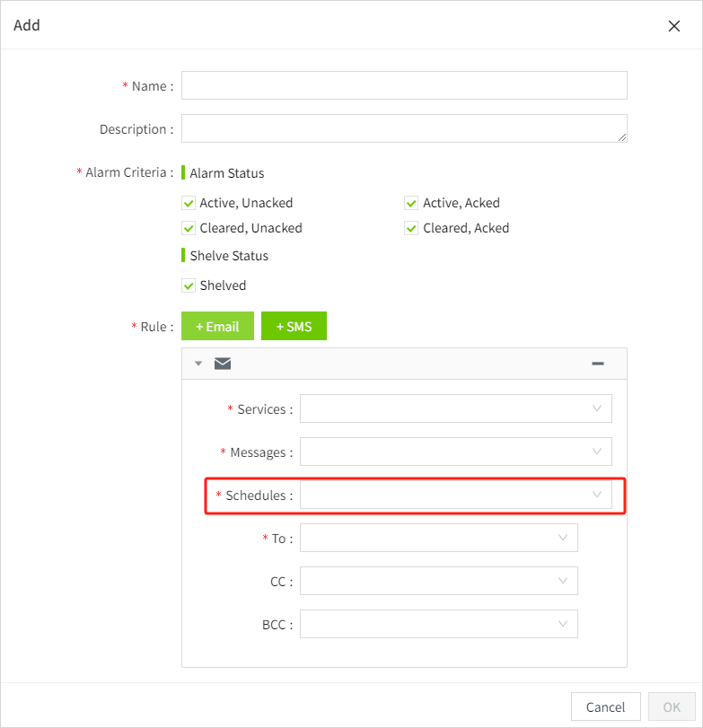Expand the Messages dropdown list
Viewport: 703px width, 728px height.
tap(455, 452)
